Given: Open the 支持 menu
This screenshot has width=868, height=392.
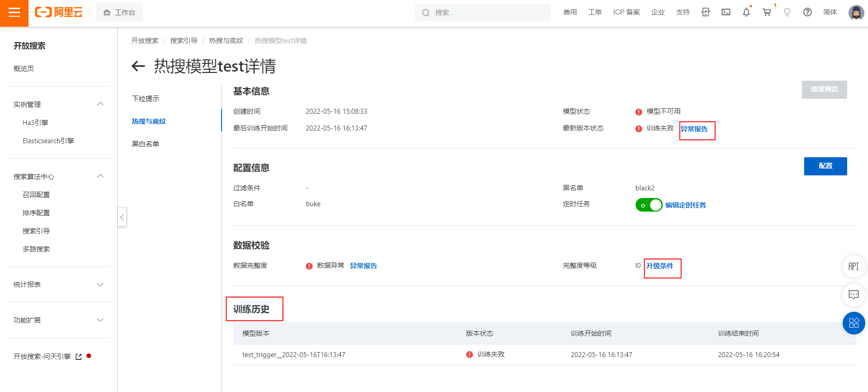Looking at the screenshot, I should click(x=683, y=12).
